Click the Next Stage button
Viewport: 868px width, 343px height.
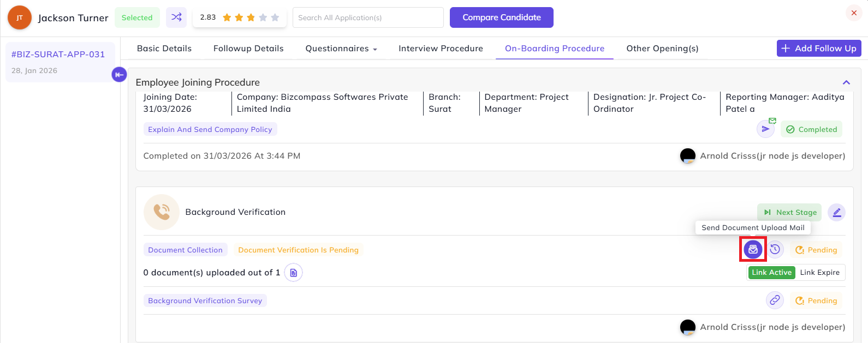(x=790, y=212)
